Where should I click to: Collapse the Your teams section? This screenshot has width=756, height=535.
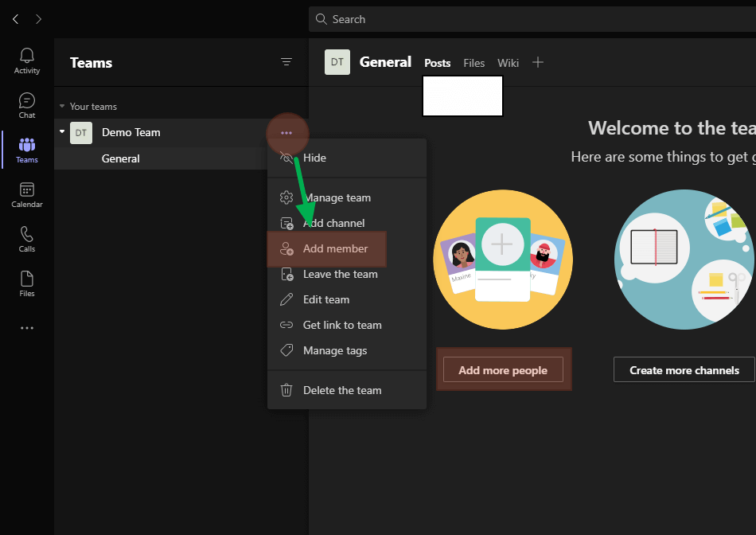tap(62, 106)
